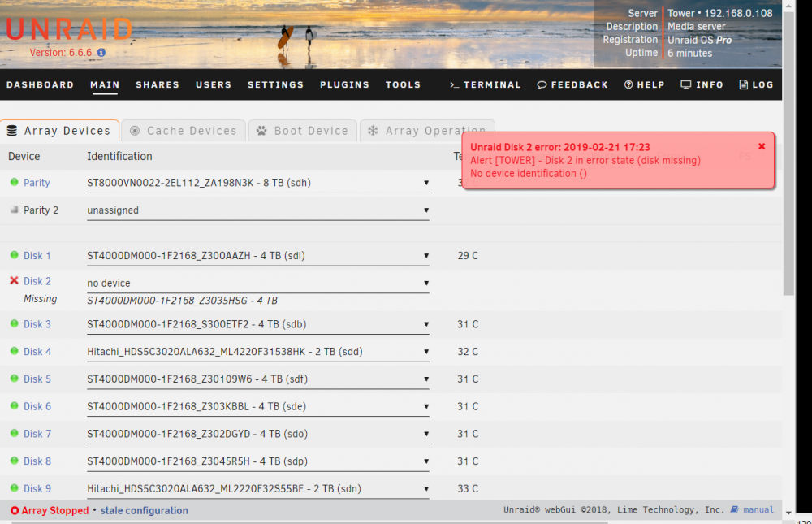Click the manual link in the footer
The image size is (812, 524).
click(x=758, y=509)
